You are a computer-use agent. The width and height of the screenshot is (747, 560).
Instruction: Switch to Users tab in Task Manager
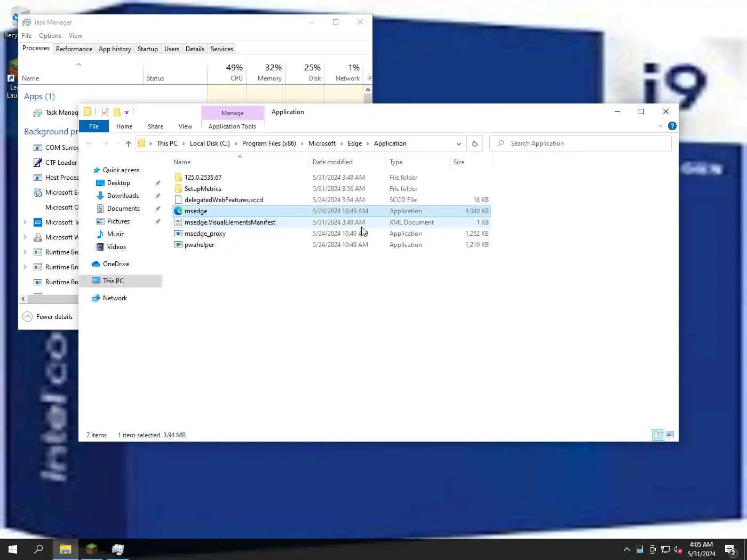172,49
